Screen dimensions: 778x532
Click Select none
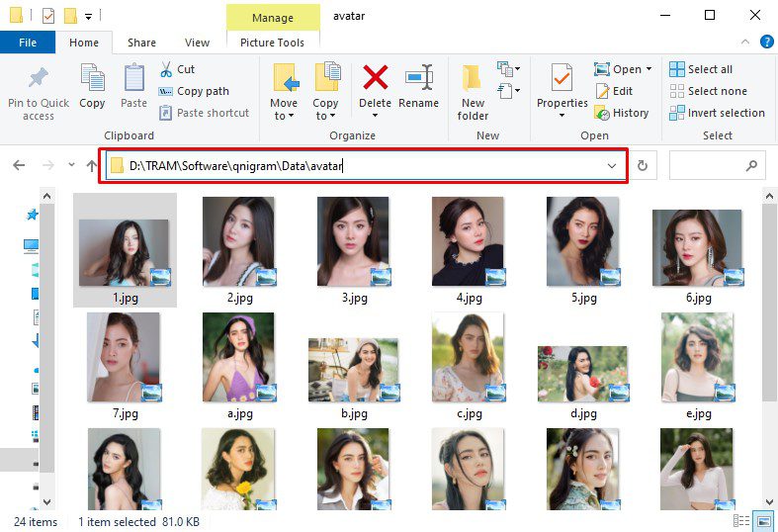pos(708,91)
